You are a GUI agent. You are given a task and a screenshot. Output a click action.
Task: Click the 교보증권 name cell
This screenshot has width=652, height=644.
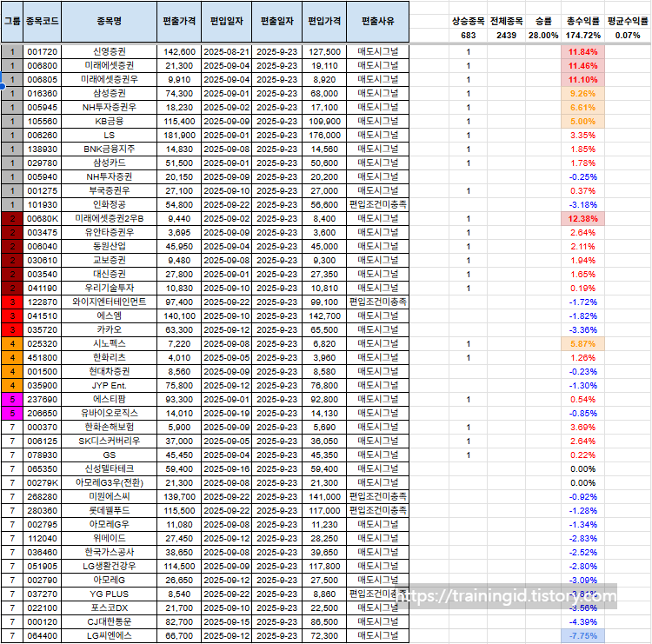pos(109,261)
